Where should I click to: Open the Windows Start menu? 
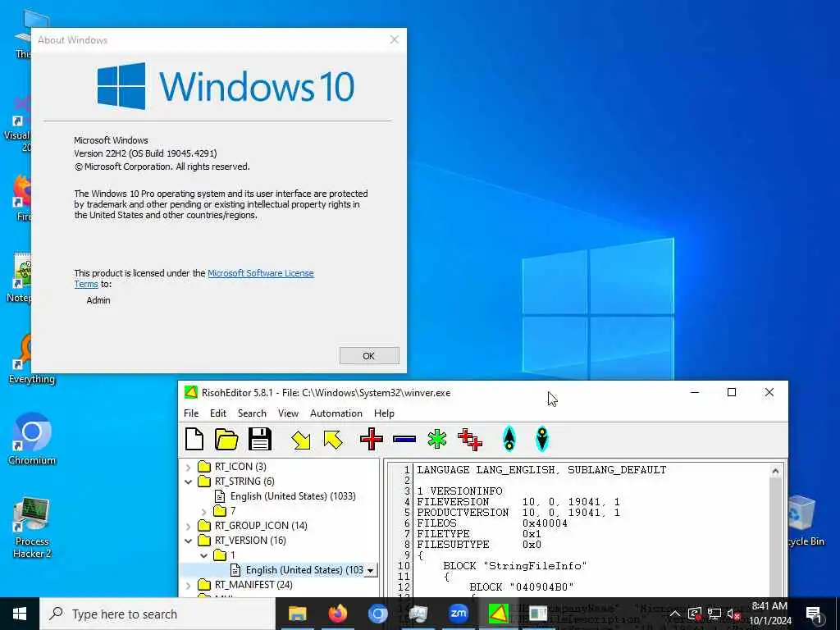click(20, 614)
